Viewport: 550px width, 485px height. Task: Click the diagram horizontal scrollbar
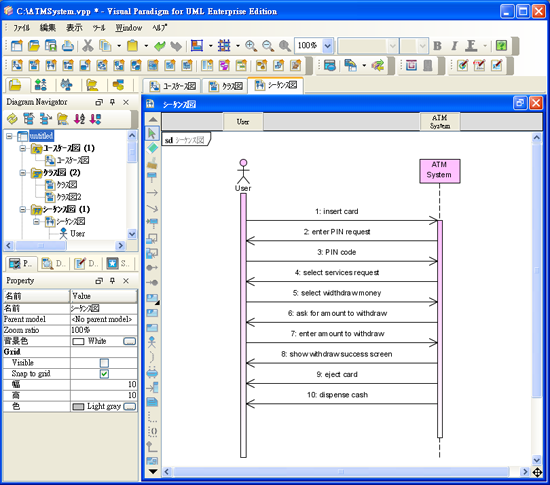pyautogui.click(x=341, y=472)
